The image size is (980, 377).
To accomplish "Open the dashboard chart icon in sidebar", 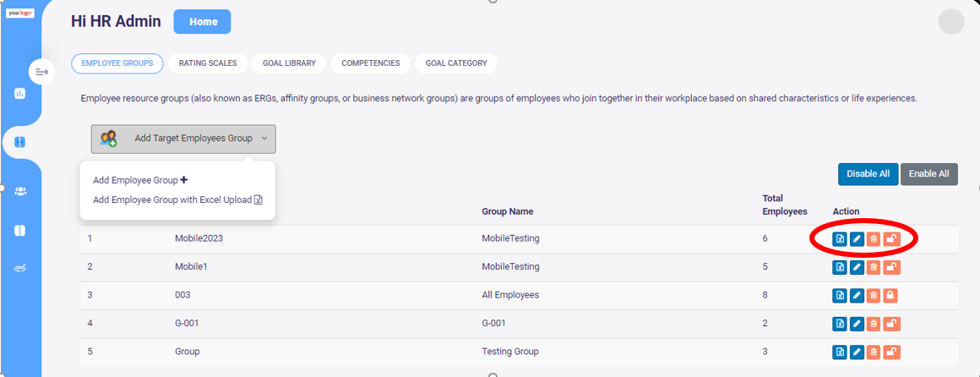I will [19, 94].
